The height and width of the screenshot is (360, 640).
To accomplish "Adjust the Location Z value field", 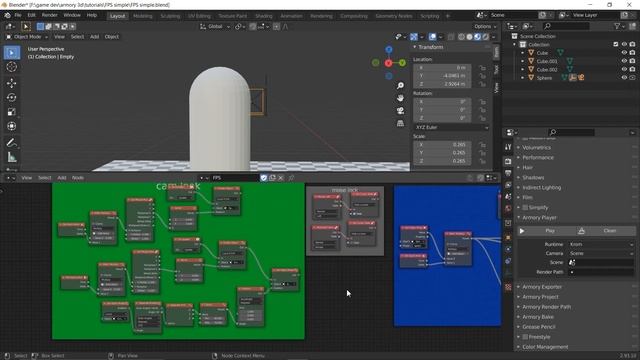I will 442,84.
